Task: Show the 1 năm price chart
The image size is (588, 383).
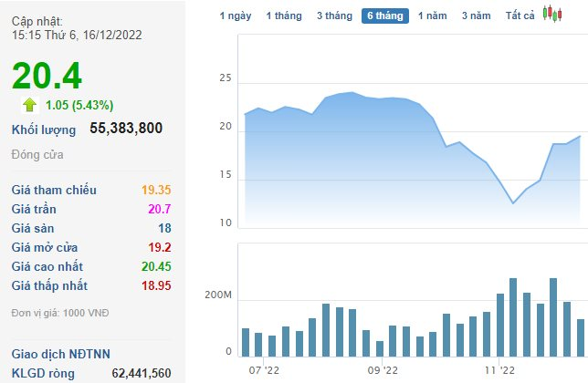Action: tap(433, 16)
